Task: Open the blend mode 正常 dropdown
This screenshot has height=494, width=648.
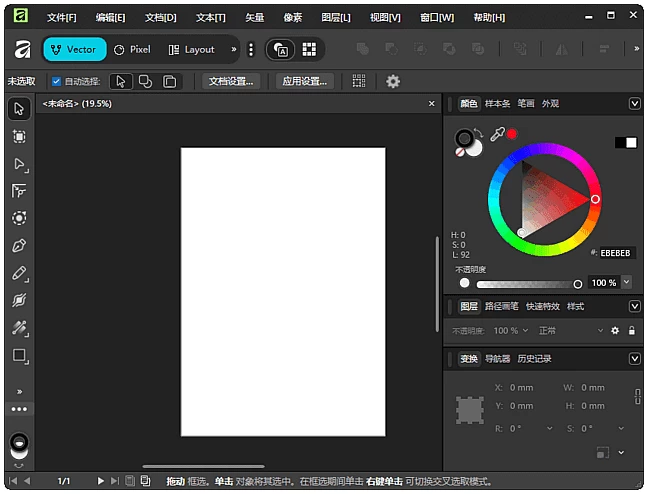Action: tap(571, 331)
